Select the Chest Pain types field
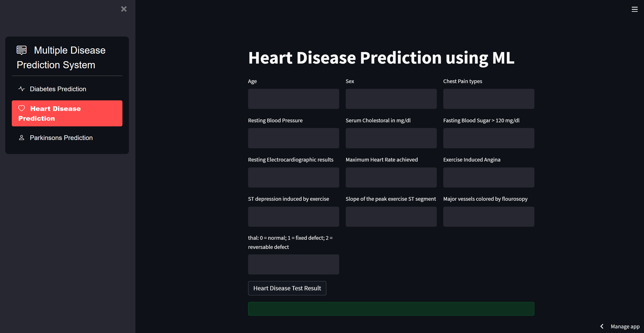 click(x=489, y=99)
